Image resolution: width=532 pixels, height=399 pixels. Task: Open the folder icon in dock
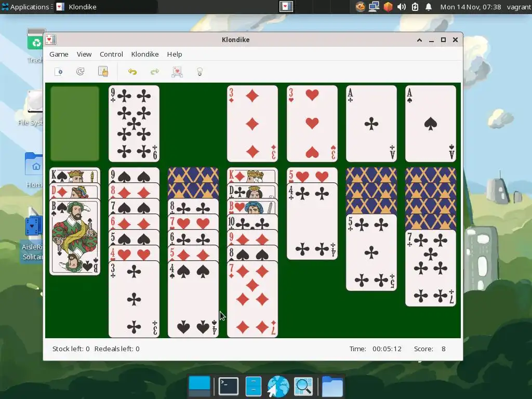[332, 386]
